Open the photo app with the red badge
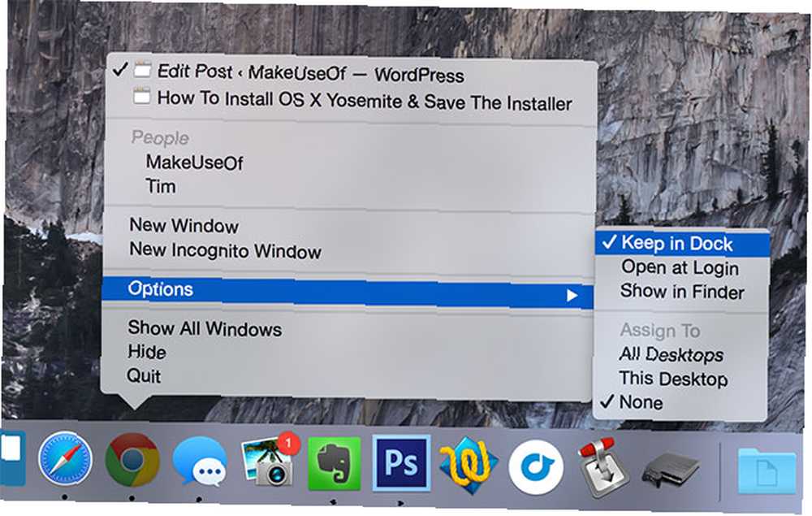 pos(270,460)
